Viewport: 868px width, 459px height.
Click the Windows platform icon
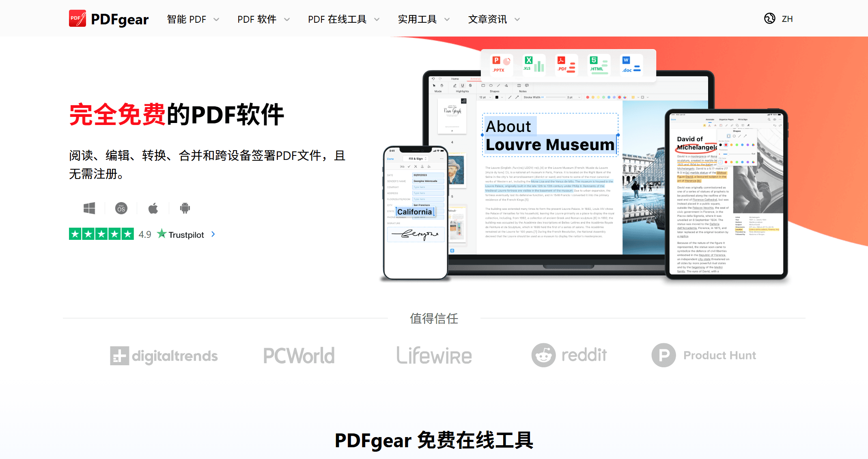[89, 208]
